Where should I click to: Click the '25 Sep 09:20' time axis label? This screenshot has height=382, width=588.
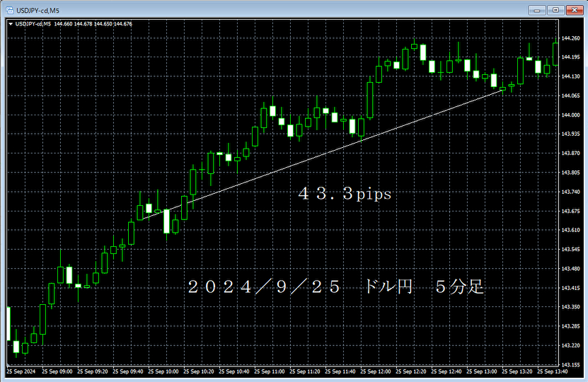(92, 371)
